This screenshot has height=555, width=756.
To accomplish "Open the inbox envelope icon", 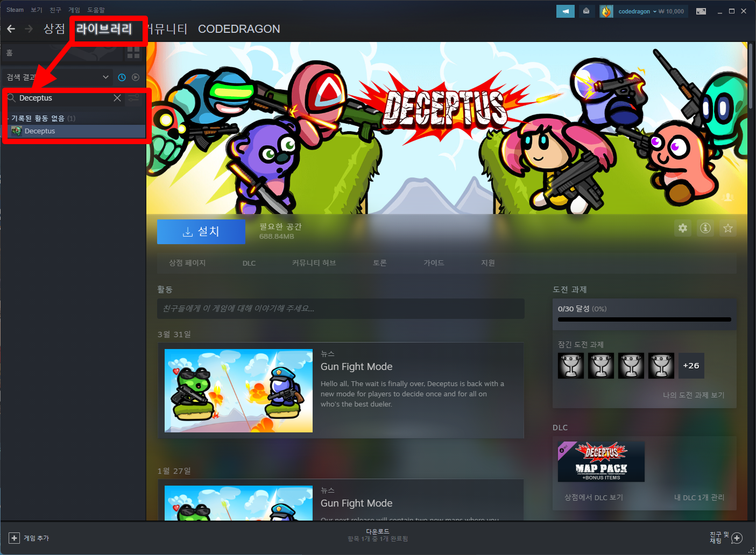I will pos(587,11).
